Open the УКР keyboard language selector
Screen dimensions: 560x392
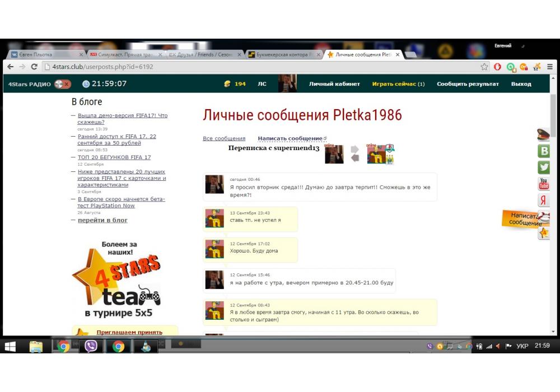[x=521, y=347]
